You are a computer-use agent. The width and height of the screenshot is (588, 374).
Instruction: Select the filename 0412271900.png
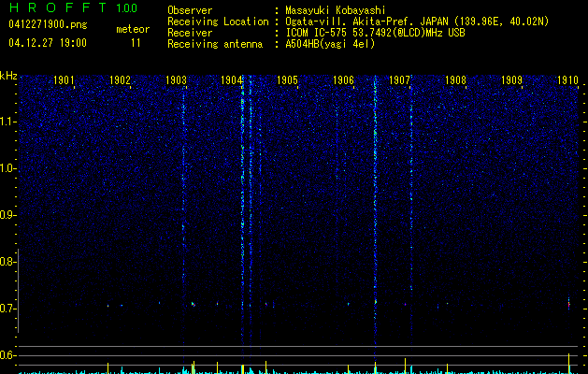click(48, 25)
